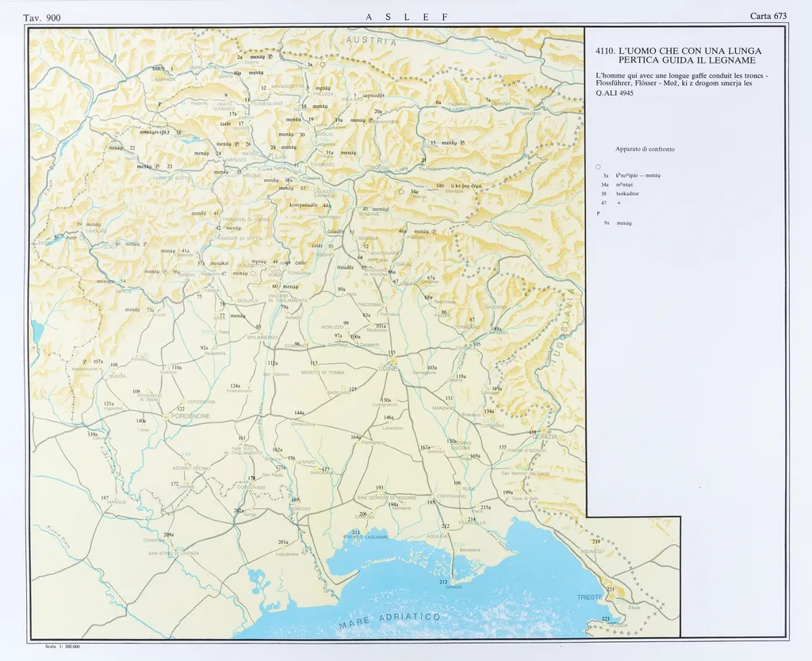The width and height of the screenshot is (812, 661).
Task: Click the MARE ADRIATICO sea label
Action: click(x=389, y=621)
